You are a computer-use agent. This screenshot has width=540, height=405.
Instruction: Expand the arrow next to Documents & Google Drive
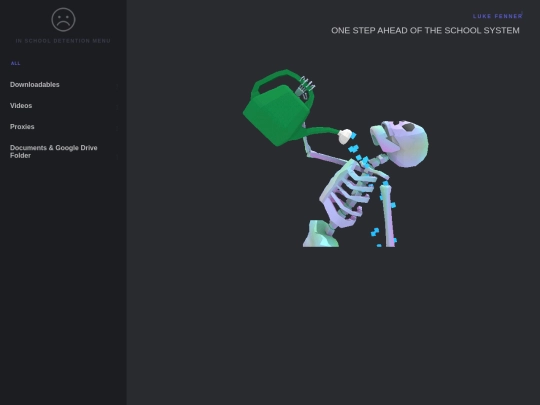(x=117, y=157)
